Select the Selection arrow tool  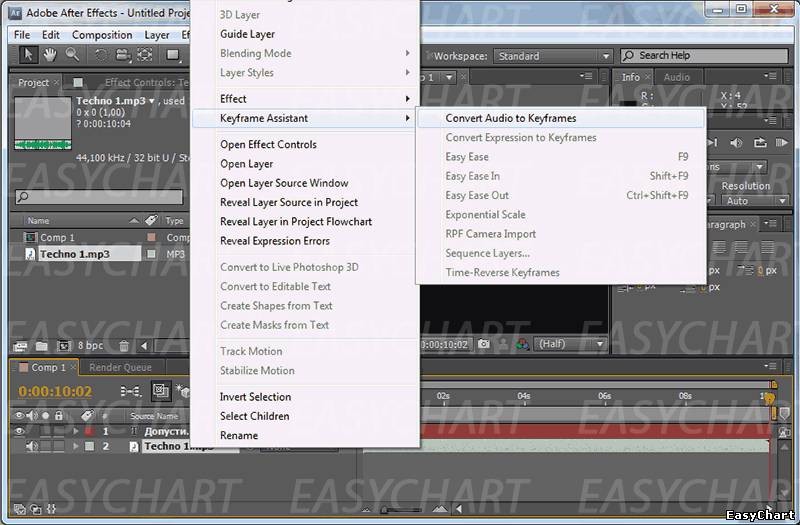28,55
